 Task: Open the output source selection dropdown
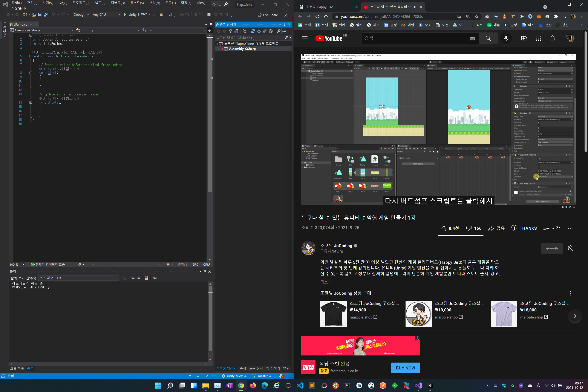click(x=79, y=278)
